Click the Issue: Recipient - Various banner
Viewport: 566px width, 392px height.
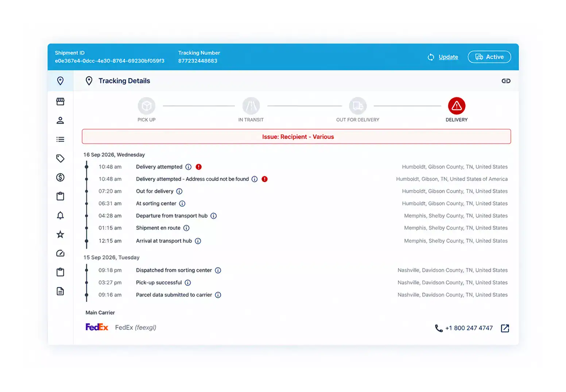point(296,136)
